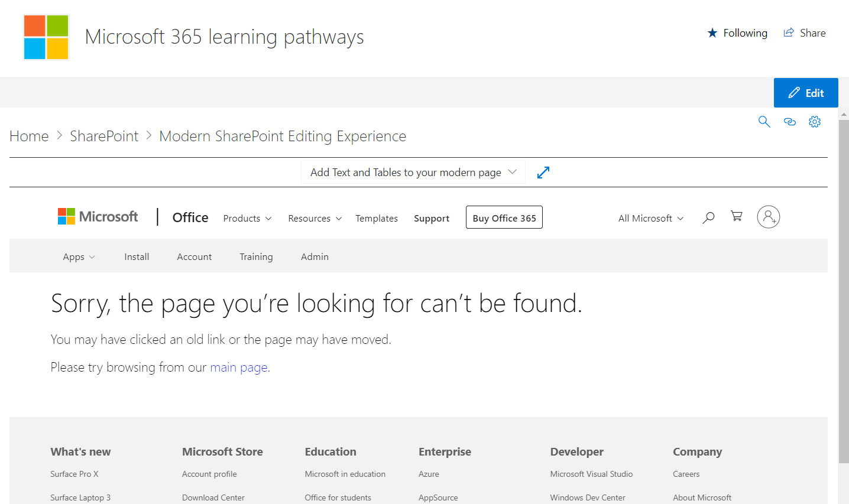
Task: Open the SharePoint search magnifier icon
Action: (x=764, y=121)
